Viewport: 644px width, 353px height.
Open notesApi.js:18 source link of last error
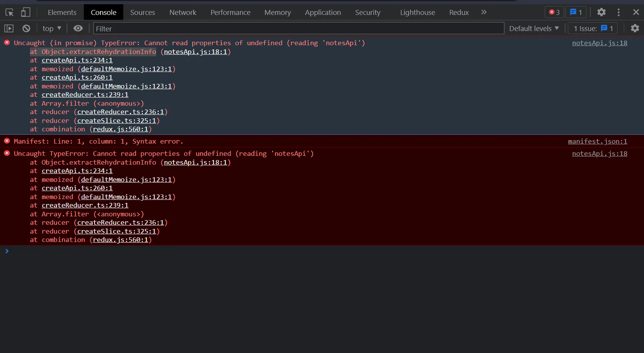[600, 154]
